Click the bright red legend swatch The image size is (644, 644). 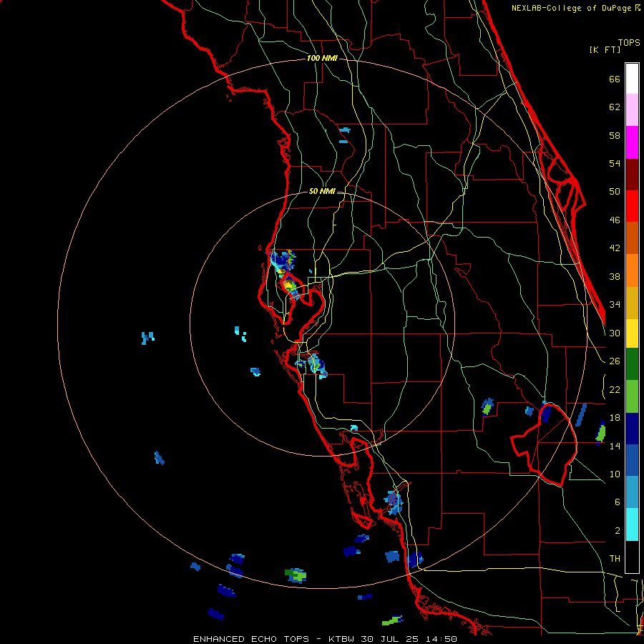[632, 206]
